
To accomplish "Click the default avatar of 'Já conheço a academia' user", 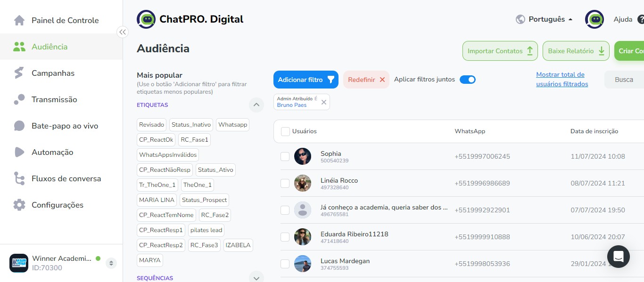I will pyautogui.click(x=303, y=210).
